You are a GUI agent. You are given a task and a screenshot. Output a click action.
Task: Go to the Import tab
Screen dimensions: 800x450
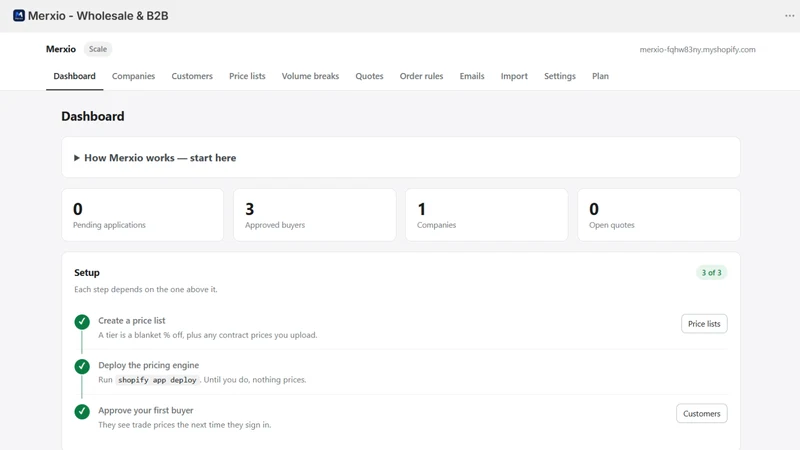(514, 76)
